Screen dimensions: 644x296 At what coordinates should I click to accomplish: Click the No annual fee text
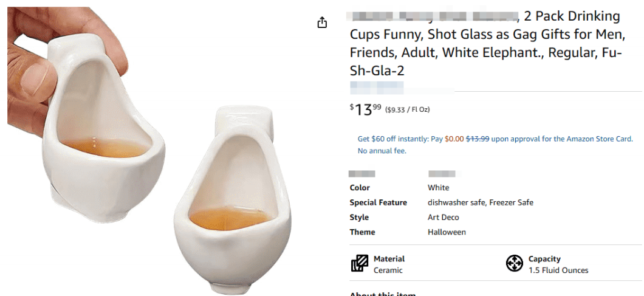coord(382,151)
